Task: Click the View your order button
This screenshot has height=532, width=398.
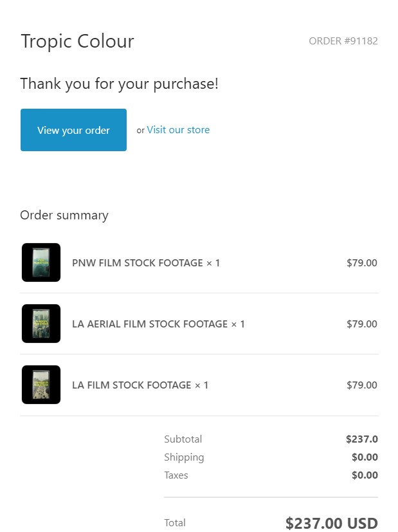Action: [x=73, y=130]
